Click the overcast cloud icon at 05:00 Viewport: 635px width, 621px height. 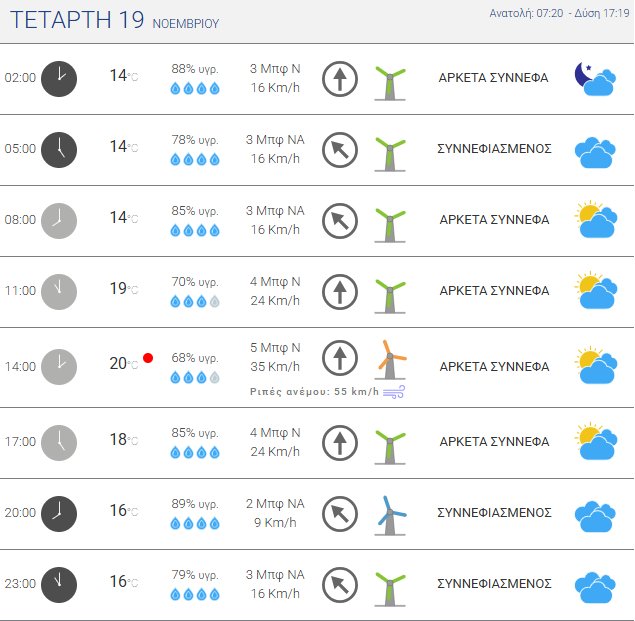(594, 150)
